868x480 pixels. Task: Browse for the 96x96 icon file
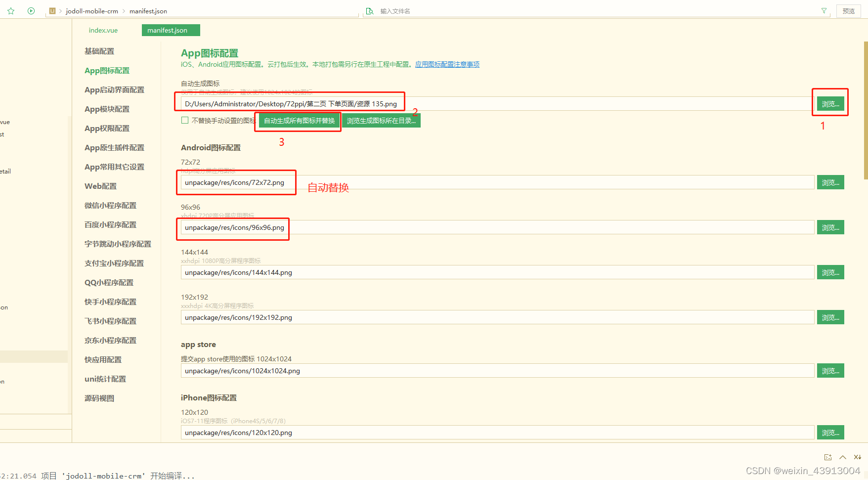pyautogui.click(x=830, y=227)
